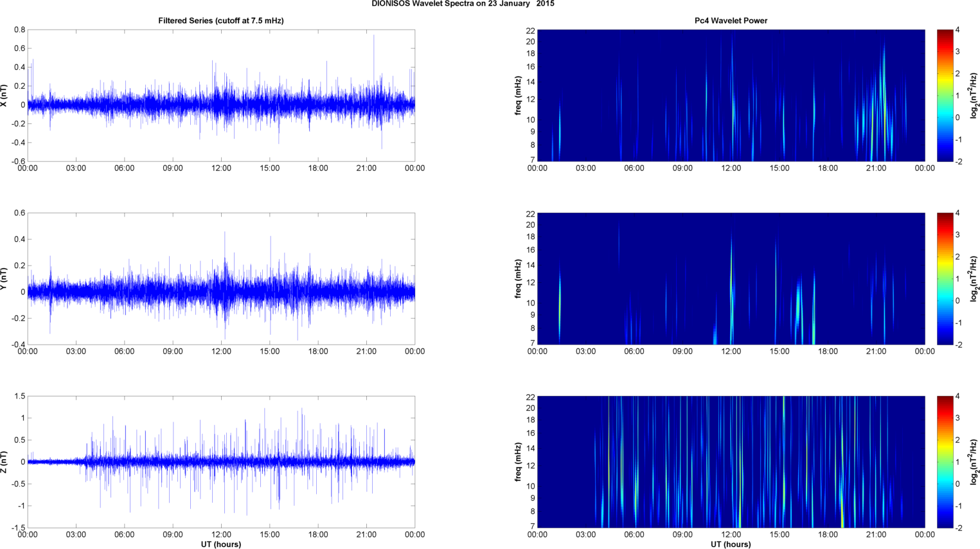Click the bottom colorbar's log2(nT²/Hz) label
The height and width of the screenshot is (549, 980).
pos(975,462)
